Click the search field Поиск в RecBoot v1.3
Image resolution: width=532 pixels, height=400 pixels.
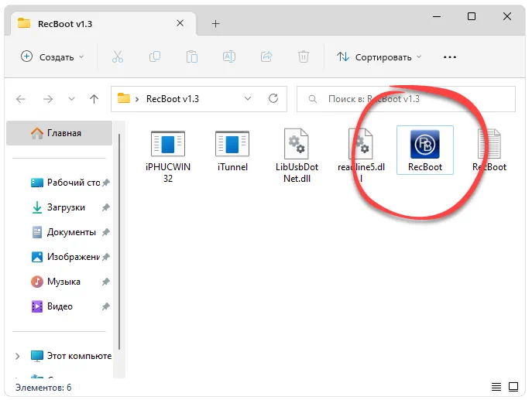tap(406, 99)
